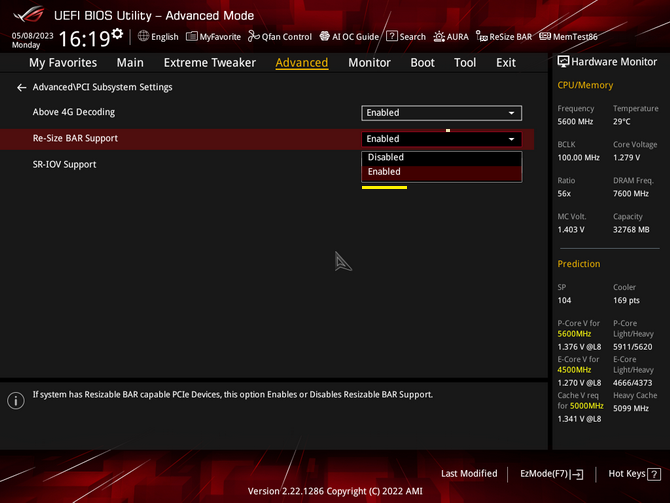Viewport: 670px width, 503px height.
Task: Open the Boot tab
Action: pos(422,63)
